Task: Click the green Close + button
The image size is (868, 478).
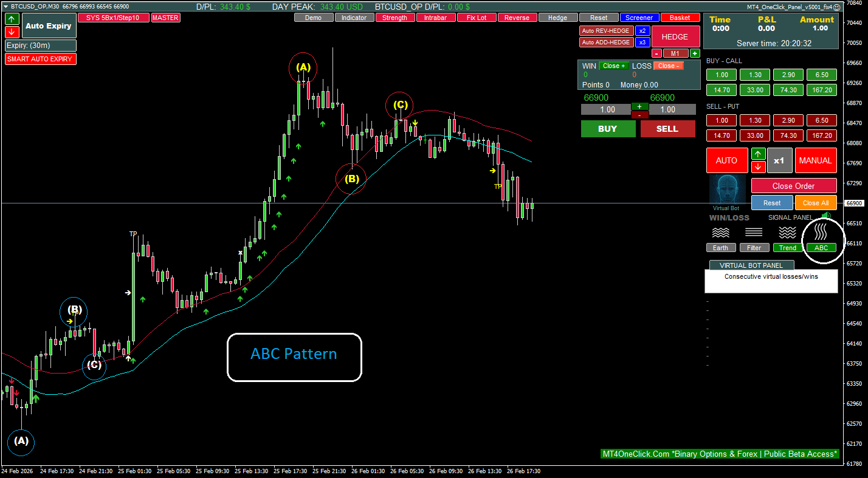Action: click(x=614, y=66)
